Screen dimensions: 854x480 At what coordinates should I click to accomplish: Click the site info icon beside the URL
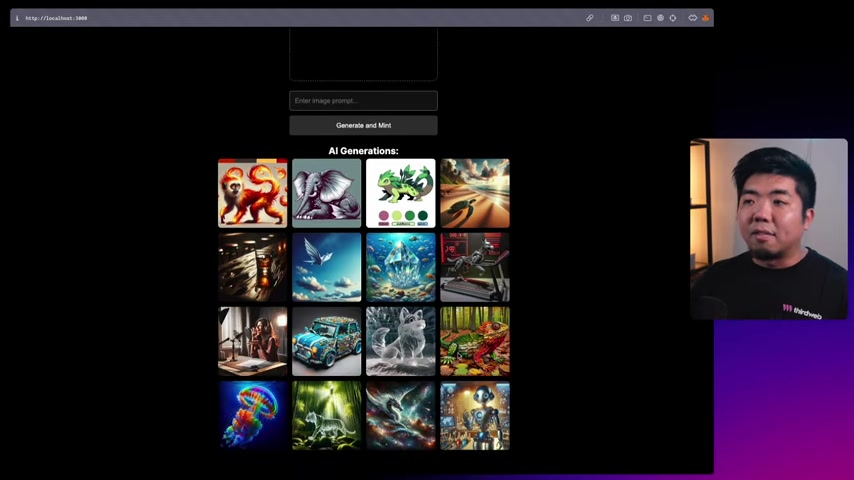pyautogui.click(x=17, y=18)
